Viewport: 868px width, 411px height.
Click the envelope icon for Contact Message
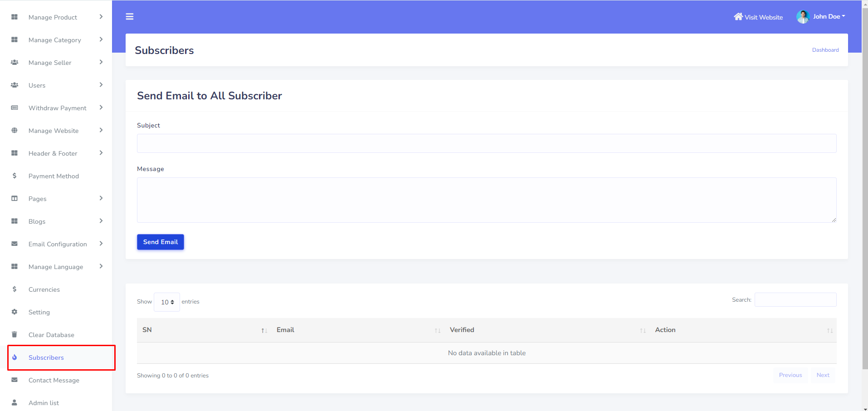click(x=15, y=380)
